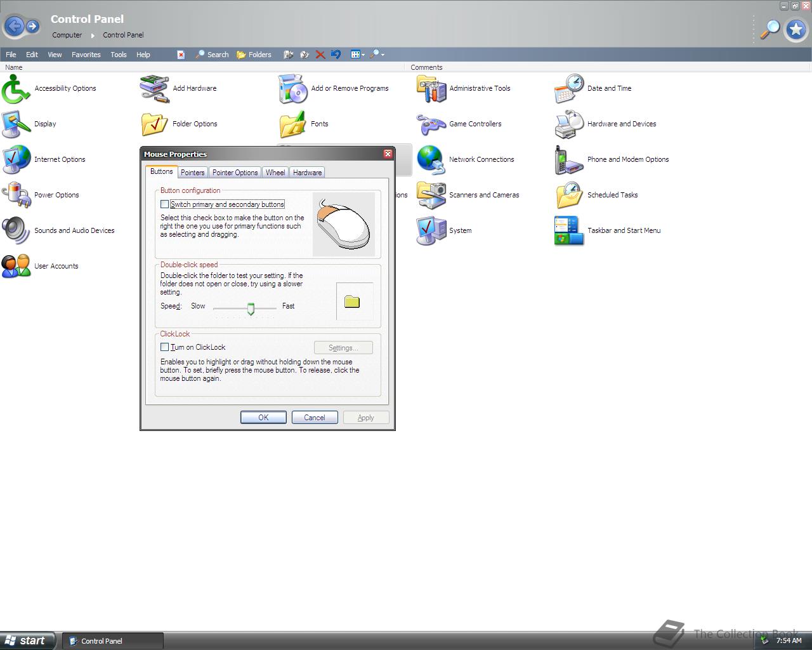Open User Accounts applet
This screenshot has width=812, height=650.
40,267
